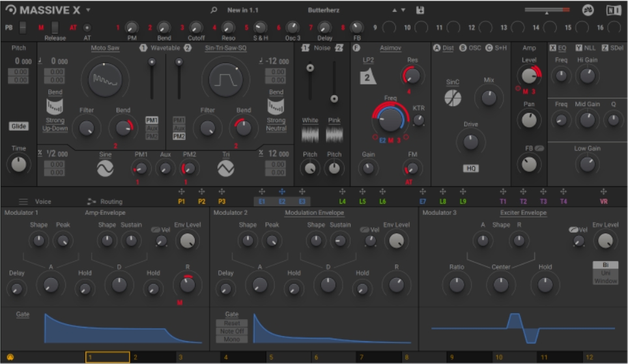Image resolution: width=628 pixels, height=364 pixels.
Task: Save preset with floppy disk icon
Action: pyautogui.click(x=420, y=10)
